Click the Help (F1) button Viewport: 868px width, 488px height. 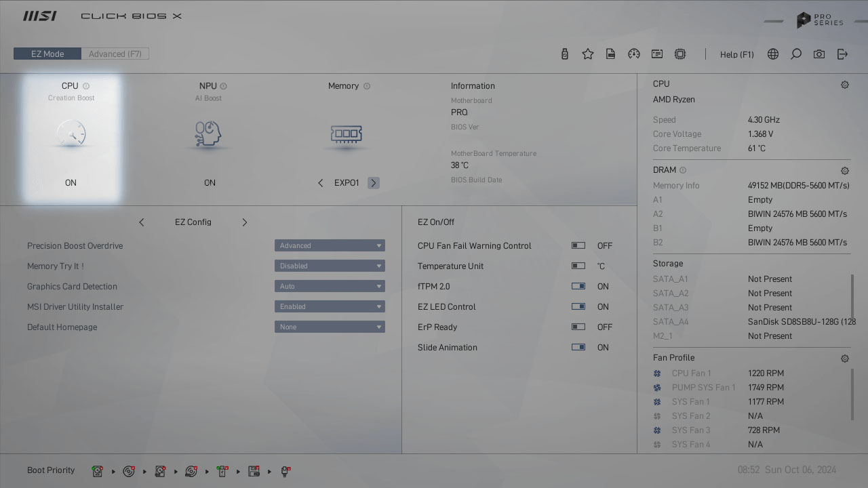click(736, 54)
